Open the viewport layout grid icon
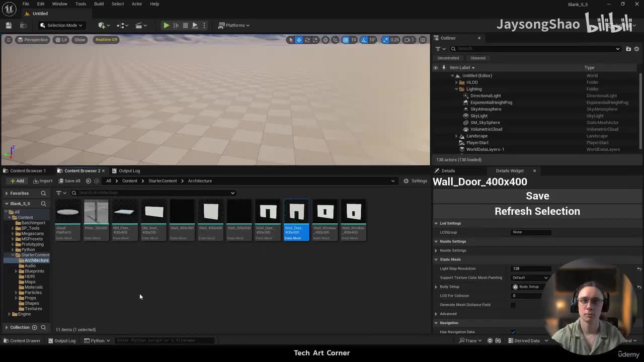This screenshot has width=644, height=362. click(x=423, y=40)
